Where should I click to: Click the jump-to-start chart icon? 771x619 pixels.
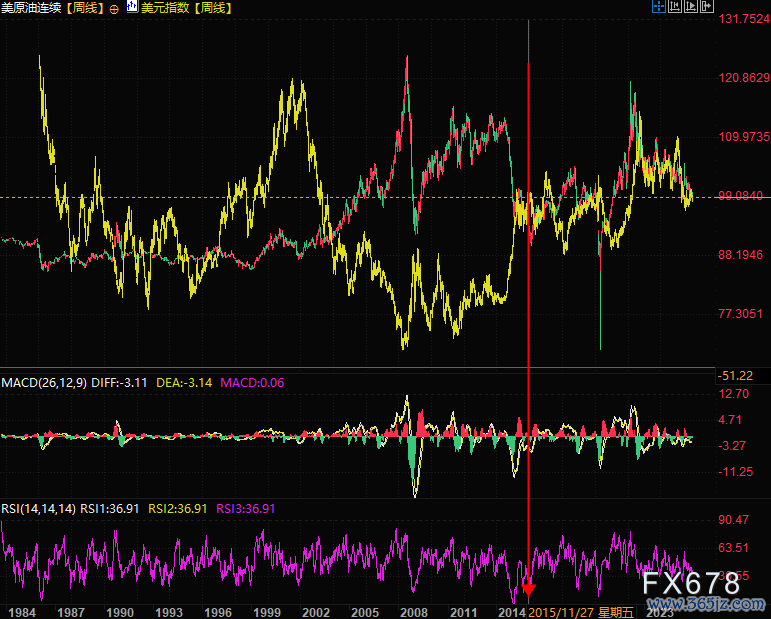(x=675, y=8)
